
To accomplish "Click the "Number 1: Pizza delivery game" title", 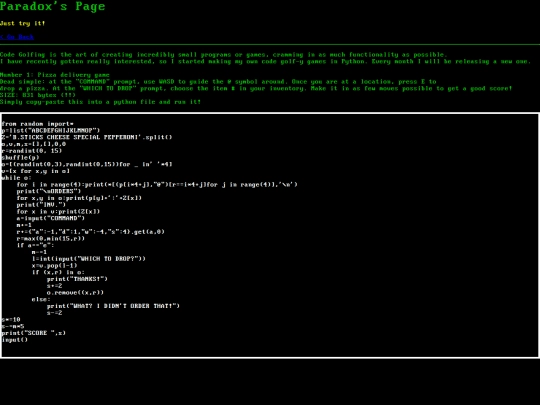I will [x=55, y=75].
